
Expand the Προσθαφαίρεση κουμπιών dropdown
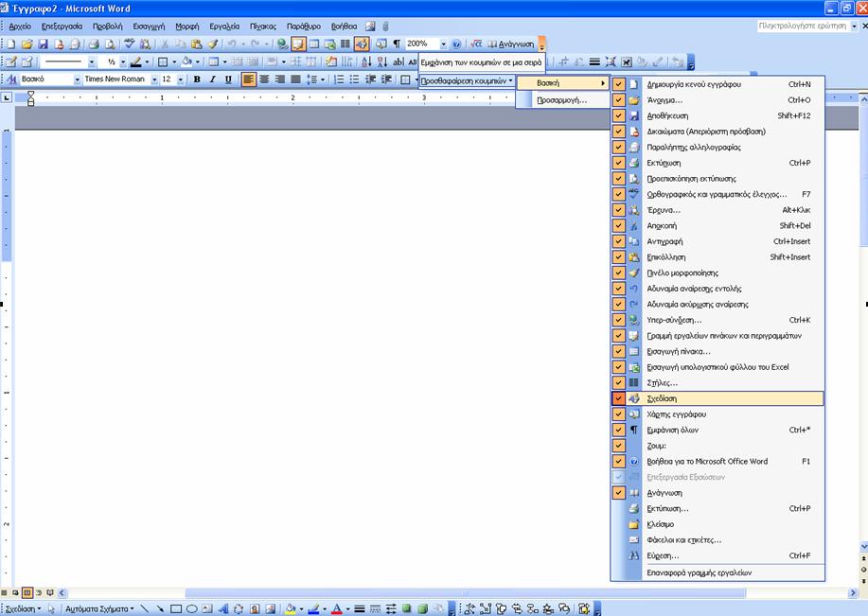pyautogui.click(x=467, y=80)
